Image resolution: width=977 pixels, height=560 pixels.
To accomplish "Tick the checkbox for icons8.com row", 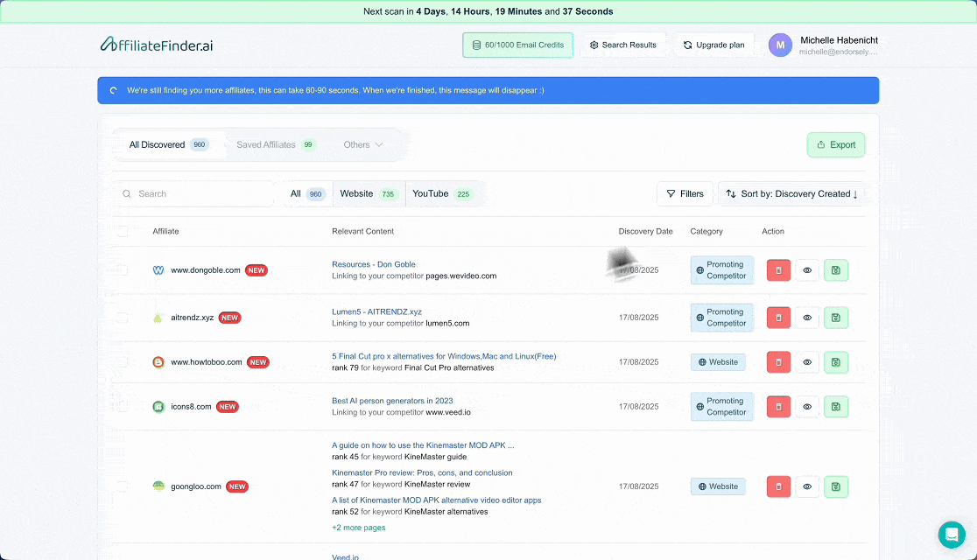I will [x=123, y=407].
